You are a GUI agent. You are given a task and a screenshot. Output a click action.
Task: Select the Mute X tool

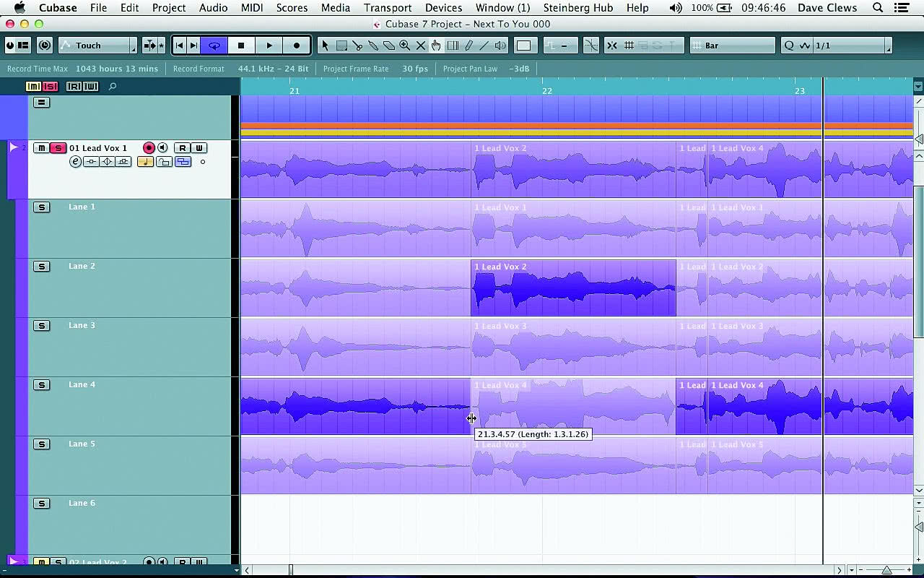click(421, 46)
